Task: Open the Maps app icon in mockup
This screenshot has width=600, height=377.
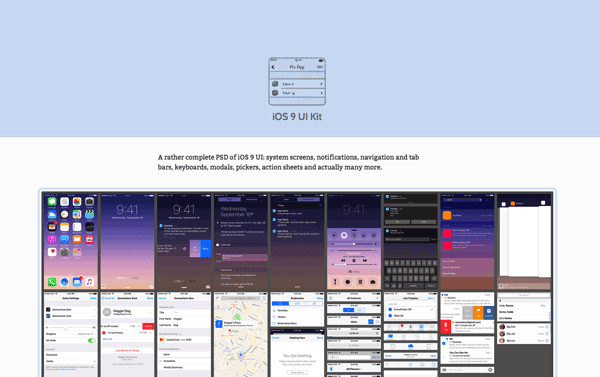Action: tap(77, 214)
